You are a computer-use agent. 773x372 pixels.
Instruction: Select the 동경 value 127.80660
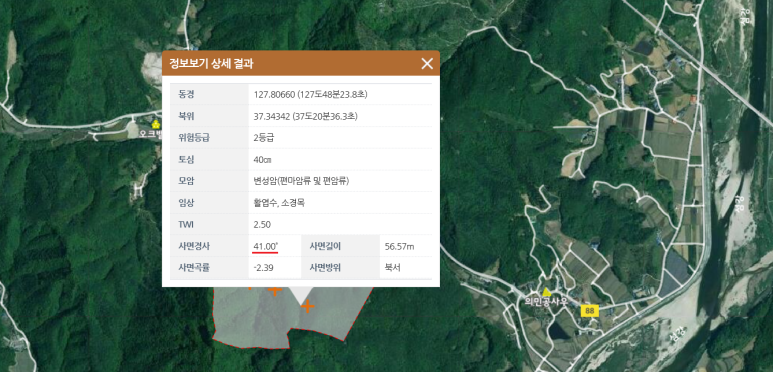click(x=310, y=95)
